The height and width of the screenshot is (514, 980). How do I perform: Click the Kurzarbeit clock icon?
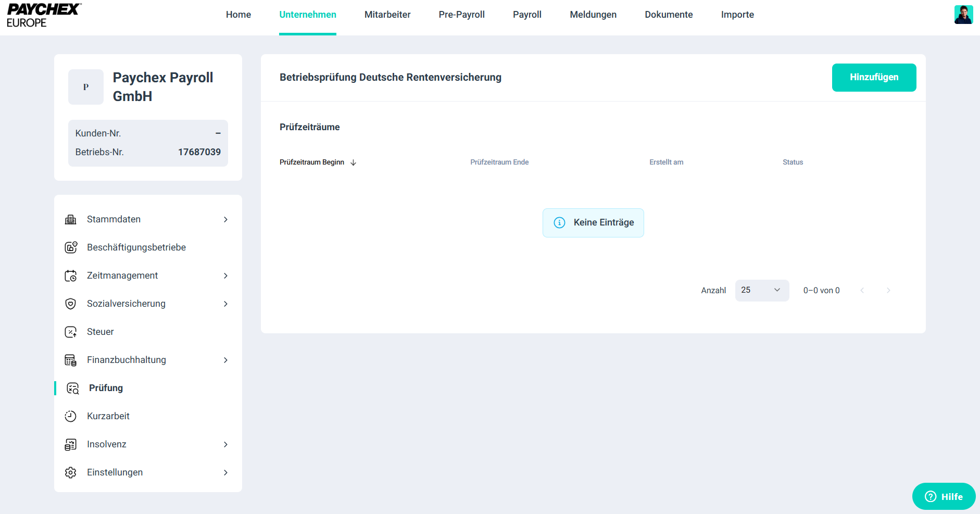pyautogui.click(x=71, y=416)
